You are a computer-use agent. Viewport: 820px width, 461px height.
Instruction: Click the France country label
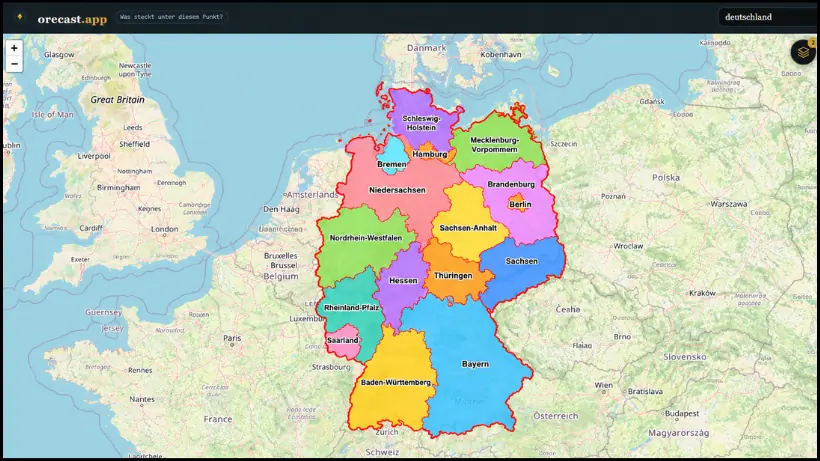pos(218,419)
